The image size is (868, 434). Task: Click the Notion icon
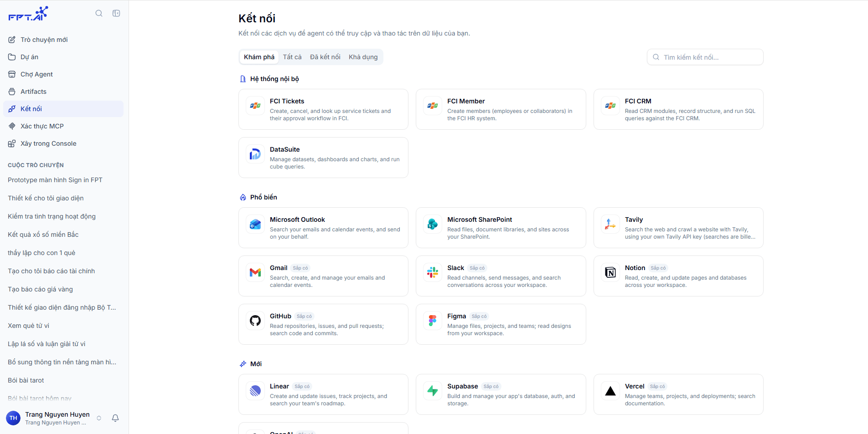click(610, 272)
